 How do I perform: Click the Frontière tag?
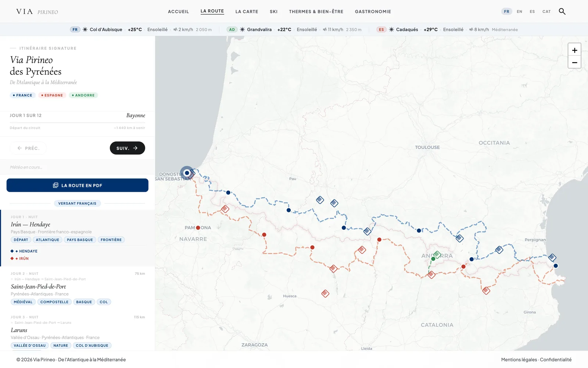coord(111,240)
